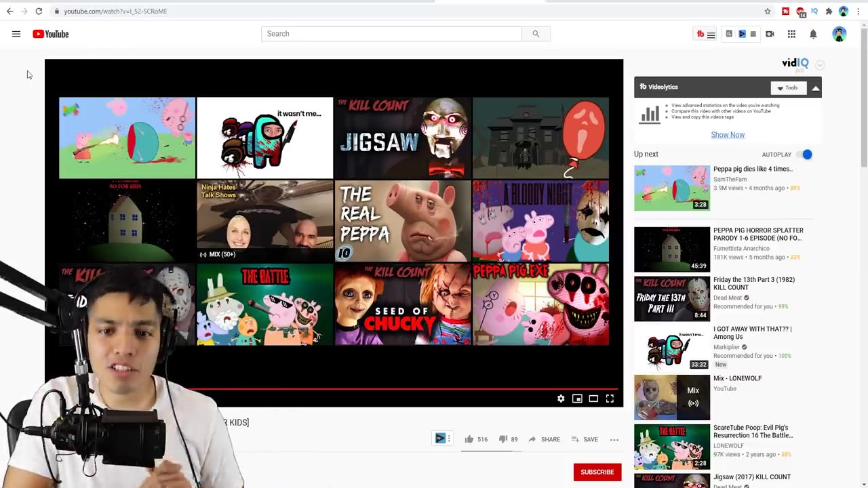Open Peppa pig dies 4 times thumbnail

672,188
